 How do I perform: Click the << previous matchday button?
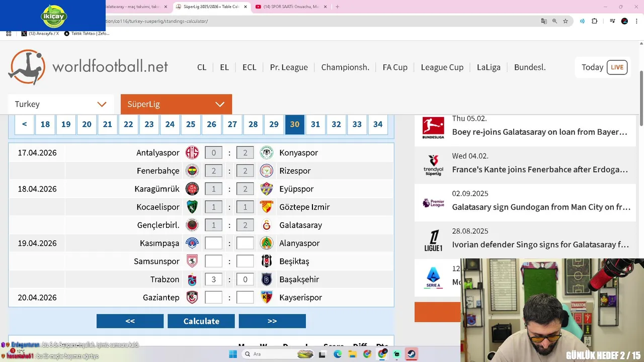pyautogui.click(x=130, y=321)
